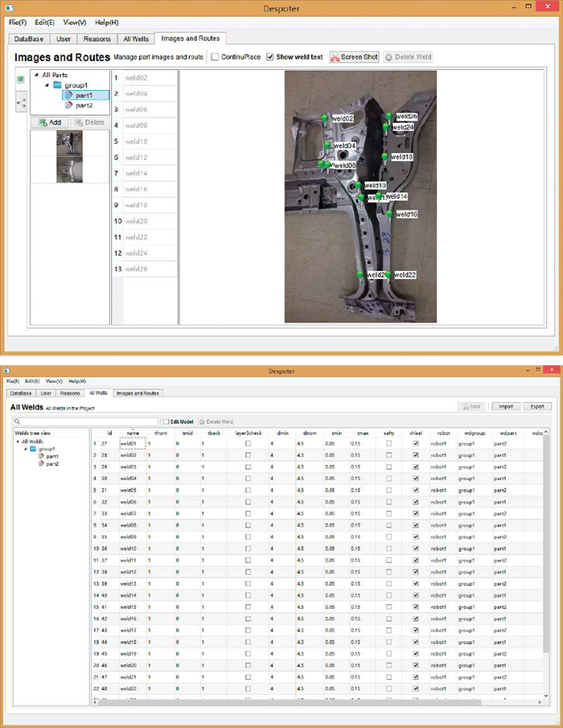Collapse group1 in the All Parts tree
Image resolution: width=563 pixels, height=728 pixels.
click(x=47, y=85)
